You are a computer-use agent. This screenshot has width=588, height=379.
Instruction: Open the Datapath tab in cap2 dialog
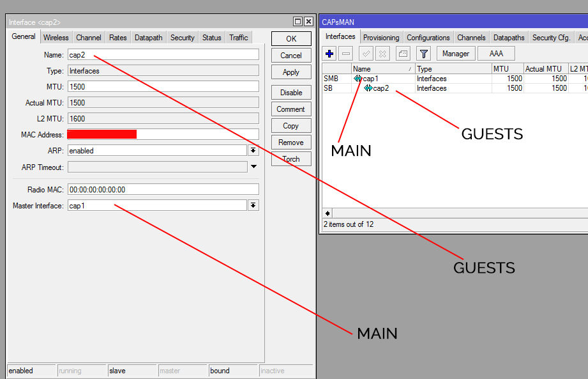(x=149, y=38)
